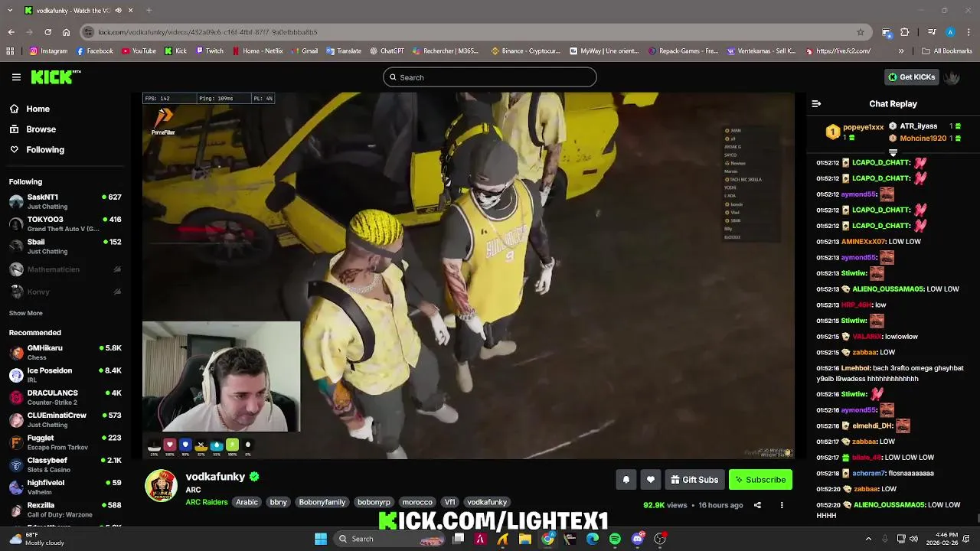
Task: Click the Subscribe button
Action: click(760, 480)
